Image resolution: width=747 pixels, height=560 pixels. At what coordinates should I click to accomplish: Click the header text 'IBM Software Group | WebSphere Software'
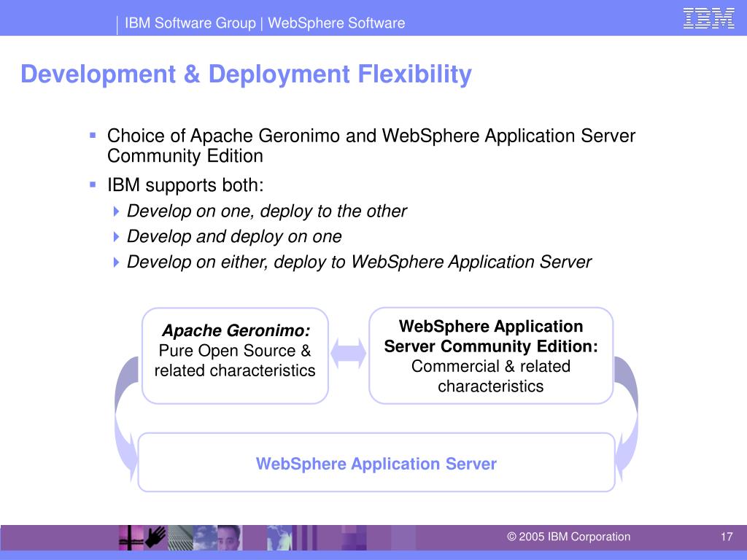coord(265,23)
